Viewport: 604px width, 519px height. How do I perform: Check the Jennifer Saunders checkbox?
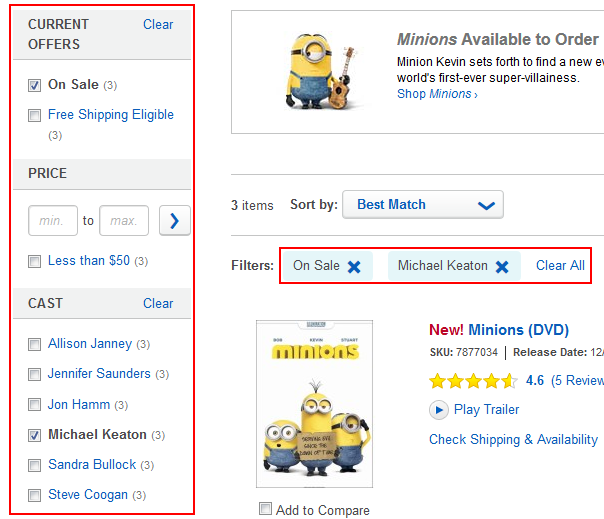(x=34, y=374)
